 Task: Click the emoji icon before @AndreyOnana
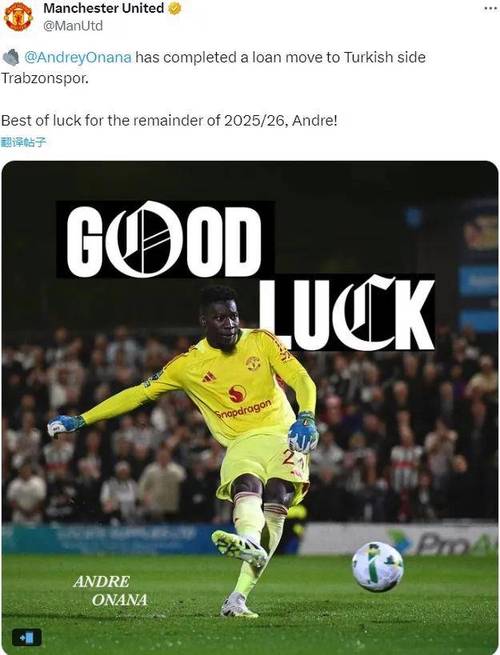pyautogui.click(x=11, y=58)
